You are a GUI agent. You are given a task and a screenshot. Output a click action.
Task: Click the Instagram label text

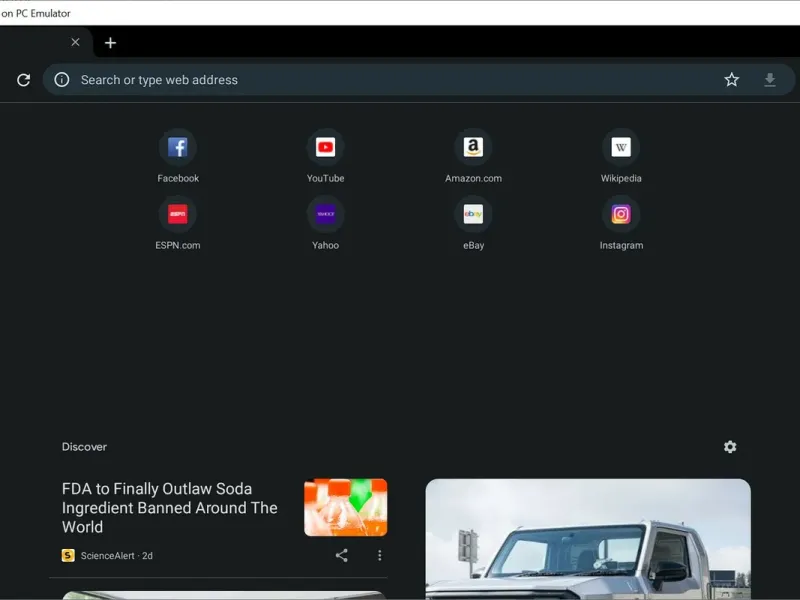point(621,245)
